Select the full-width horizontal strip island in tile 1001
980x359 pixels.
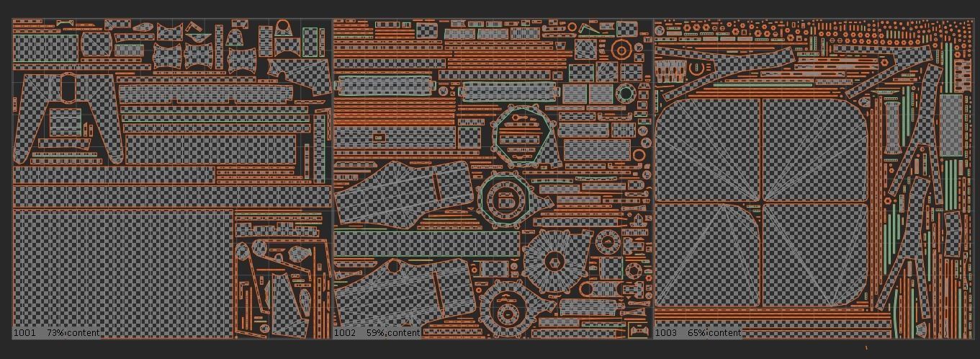tap(172, 195)
